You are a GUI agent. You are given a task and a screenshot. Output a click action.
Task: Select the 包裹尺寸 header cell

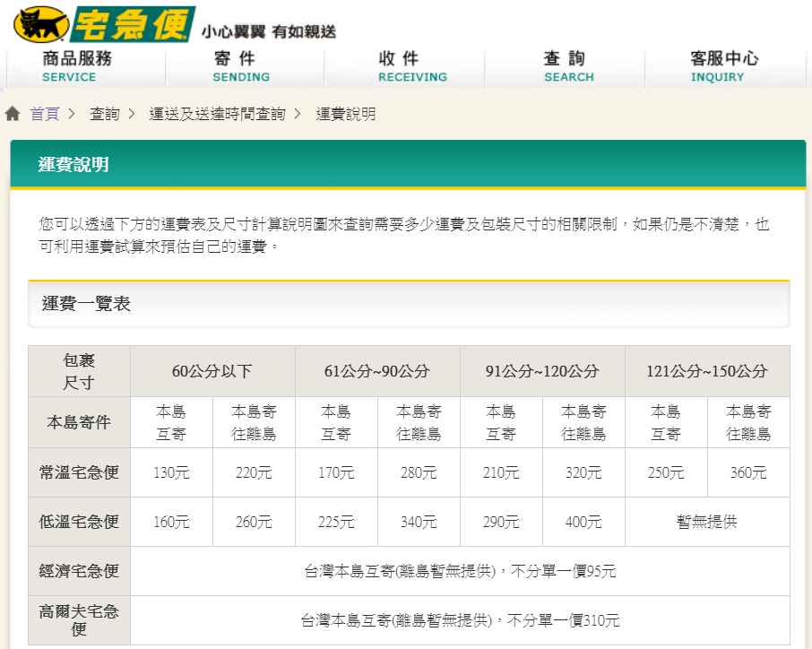(x=79, y=371)
